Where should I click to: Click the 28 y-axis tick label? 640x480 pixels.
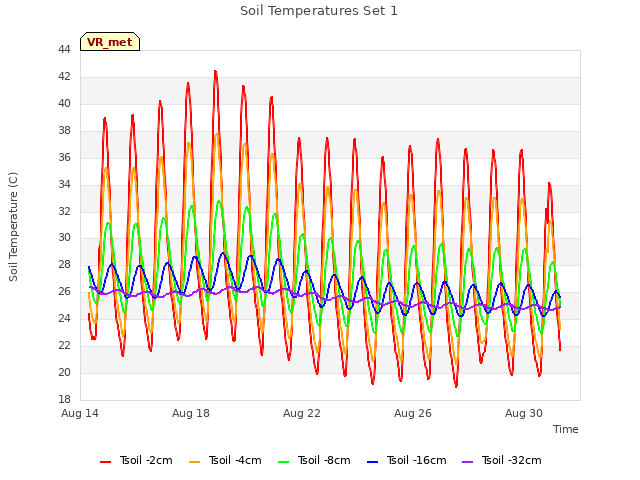[64, 264]
